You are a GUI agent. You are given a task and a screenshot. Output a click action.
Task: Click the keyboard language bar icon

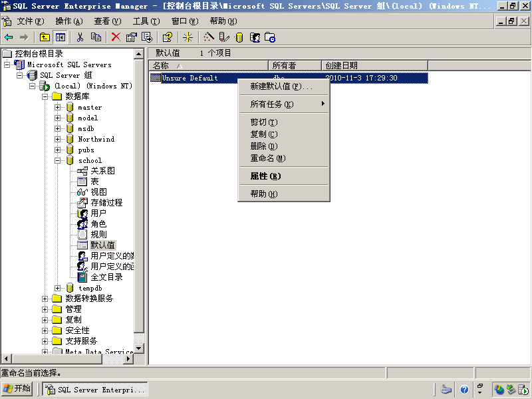click(446, 390)
